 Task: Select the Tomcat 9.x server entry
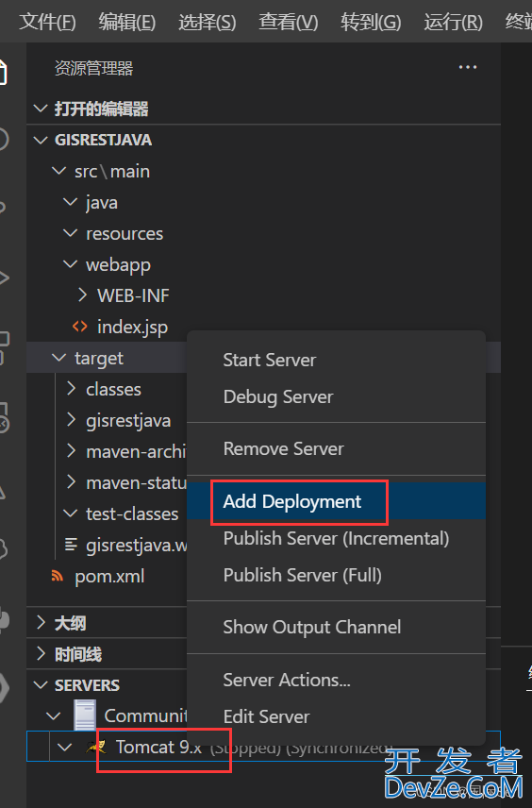coord(158,747)
